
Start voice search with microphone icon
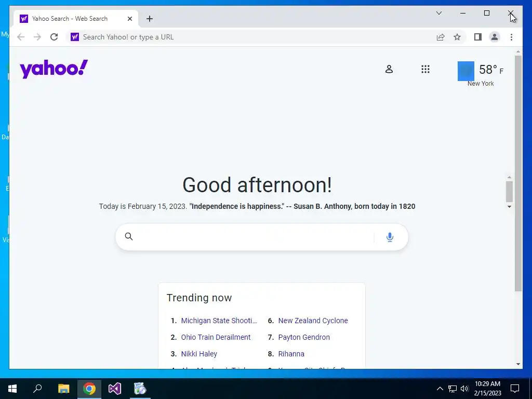(x=390, y=237)
